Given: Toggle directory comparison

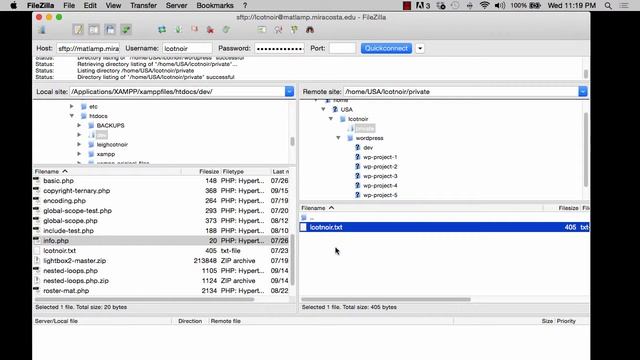Looking at the screenshot, I should click(278, 30).
